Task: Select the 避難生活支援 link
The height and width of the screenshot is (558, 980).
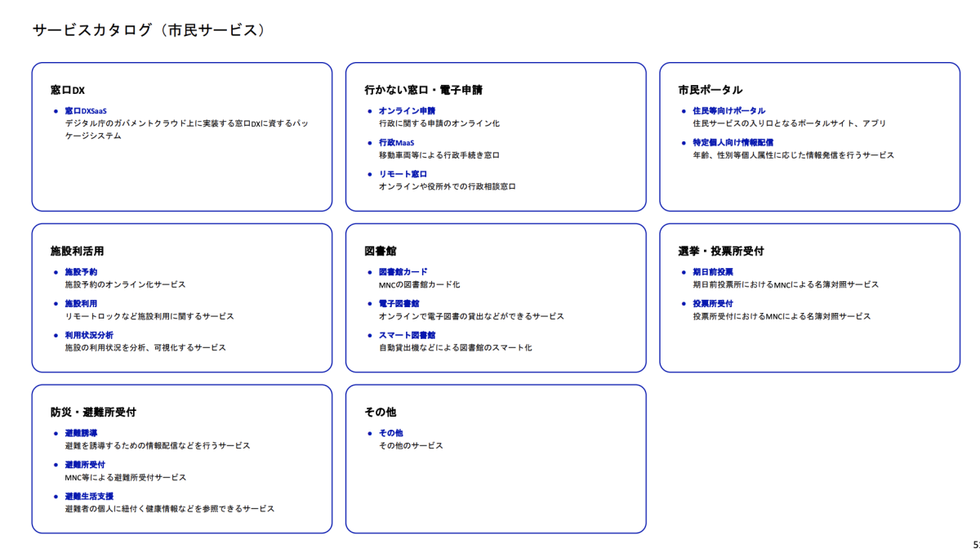Action: (89, 496)
